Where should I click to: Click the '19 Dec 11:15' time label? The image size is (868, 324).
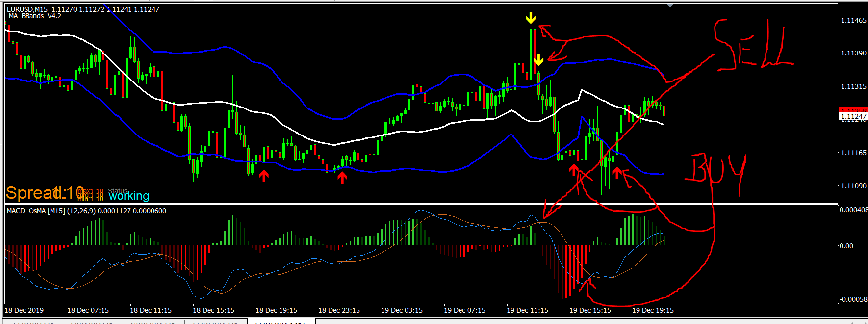(x=527, y=310)
